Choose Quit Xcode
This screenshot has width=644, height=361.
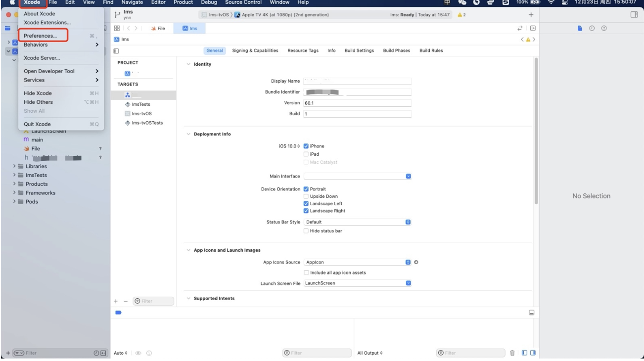pos(61,124)
